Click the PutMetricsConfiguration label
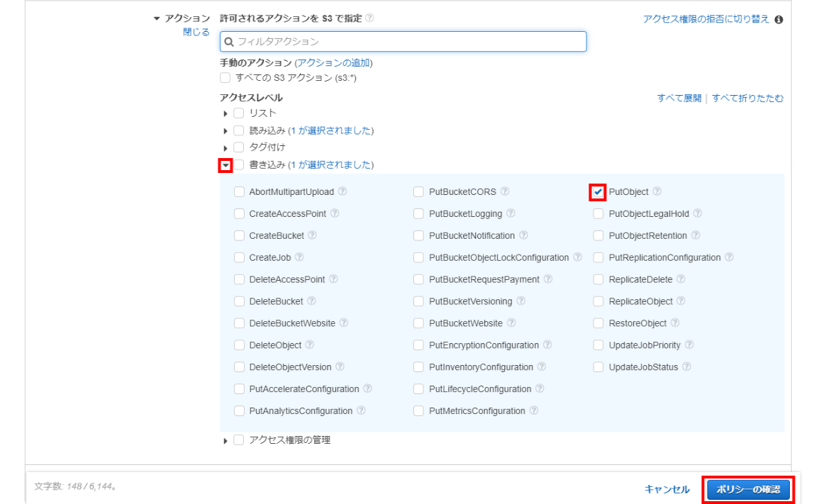 pyautogui.click(x=476, y=410)
